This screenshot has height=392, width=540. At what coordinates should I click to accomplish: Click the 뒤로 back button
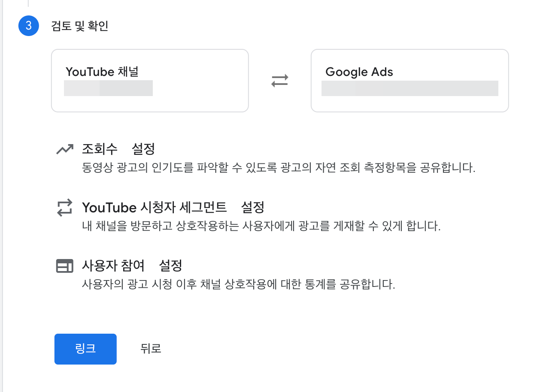click(151, 349)
